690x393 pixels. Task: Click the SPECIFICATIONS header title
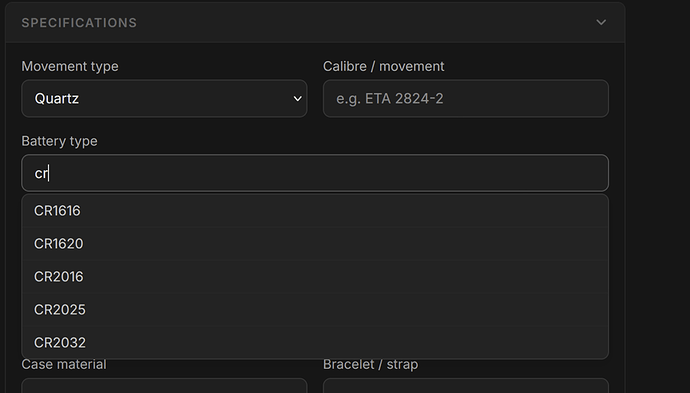(79, 23)
